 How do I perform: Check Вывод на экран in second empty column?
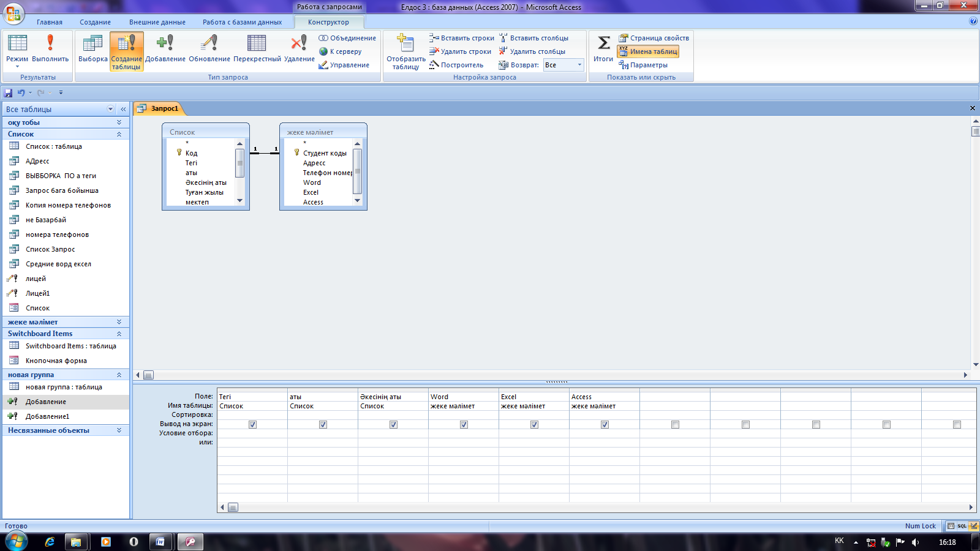(x=745, y=424)
